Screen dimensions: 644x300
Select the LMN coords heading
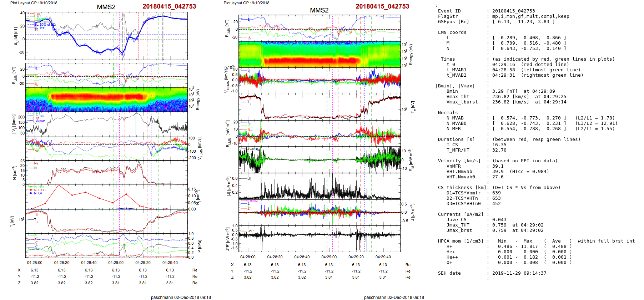(x=452, y=32)
